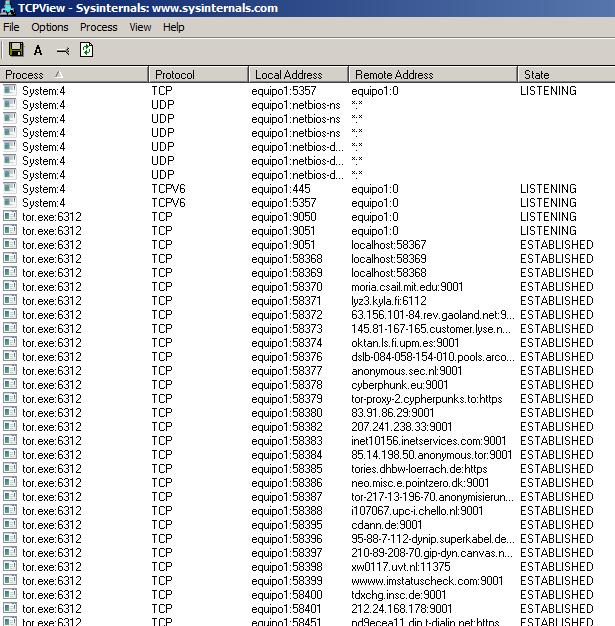This screenshot has width=615, height=626.
Task: Select the TCPV6 cell in equipo1:445 row
Action: pyautogui.click(x=168, y=189)
